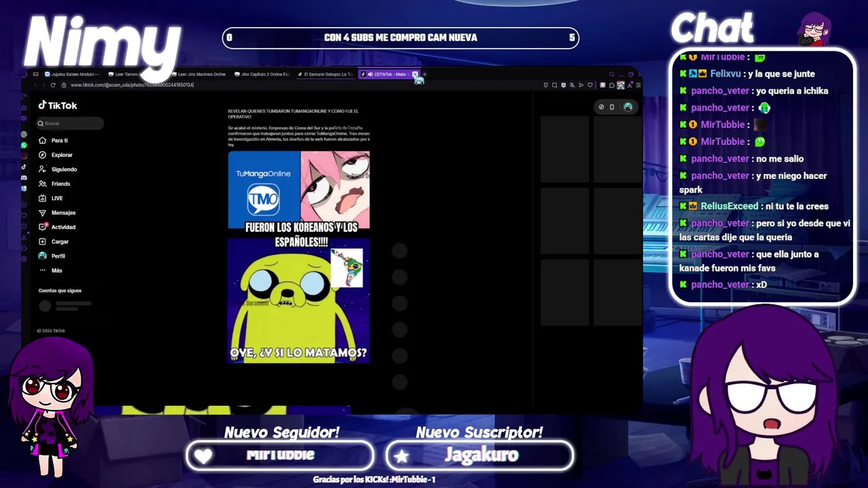The width and height of the screenshot is (868, 488).
Task: Switch to El Samurai Gakupo tab
Action: point(325,74)
